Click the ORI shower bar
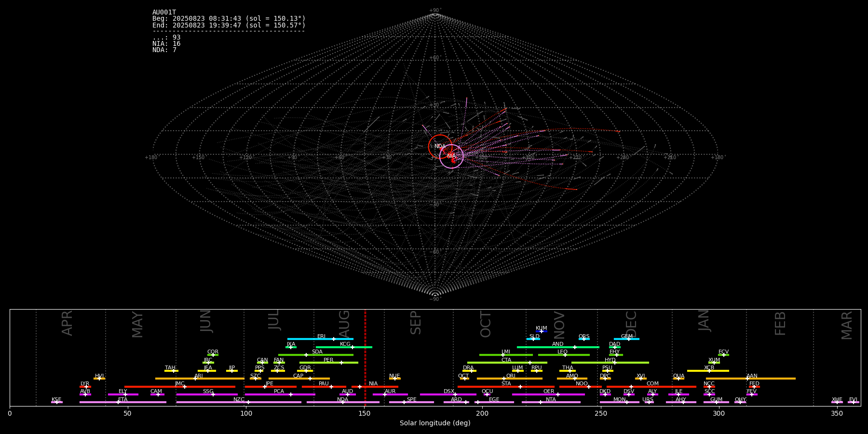Image resolution: width=868 pixels, height=434 pixels. pos(510,379)
